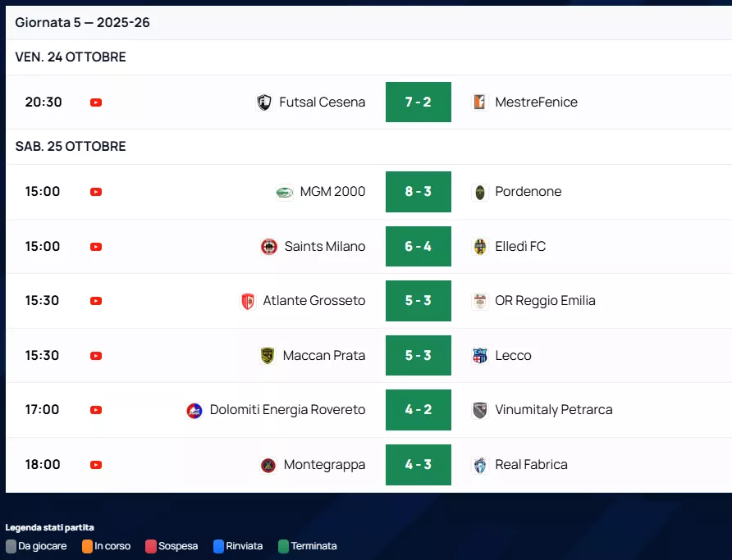Click the Giornata 5 — 2025-26 heading

(x=82, y=23)
